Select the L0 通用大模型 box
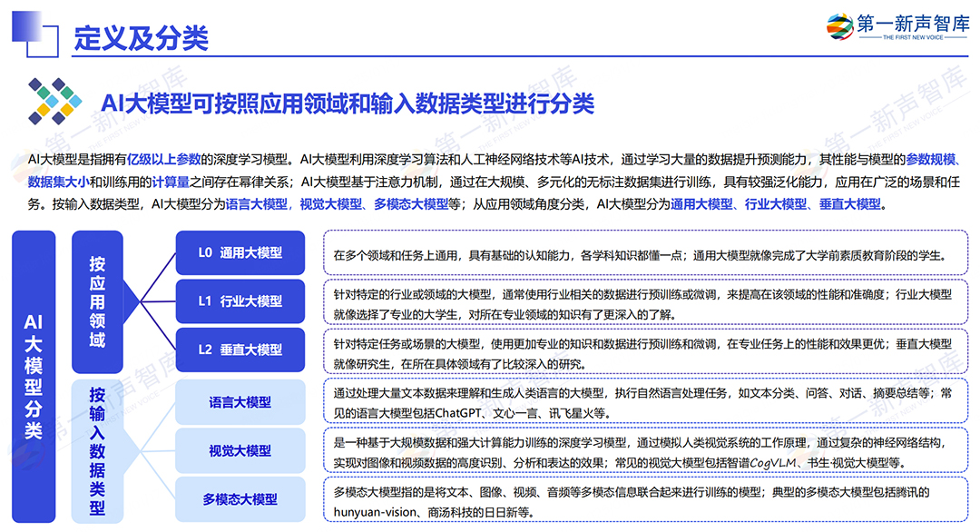The width and height of the screenshot is (980, 532). pos(240,252)
